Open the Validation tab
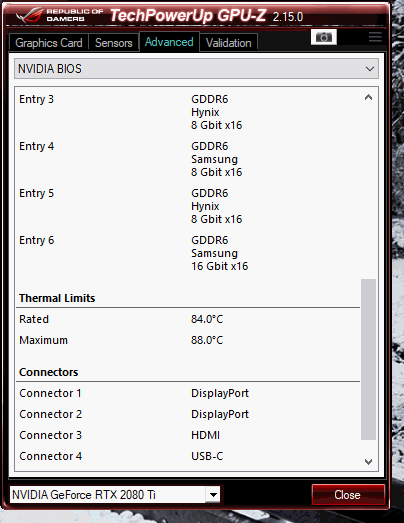The width and height of the screenshot is (404, 523). (229, 43)
